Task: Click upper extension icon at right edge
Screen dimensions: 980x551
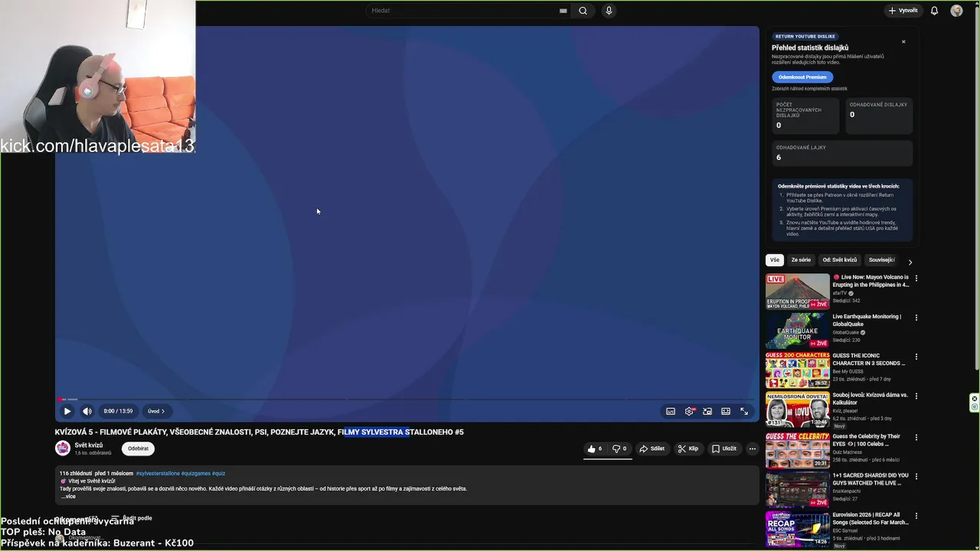Action: coord(975,398)
